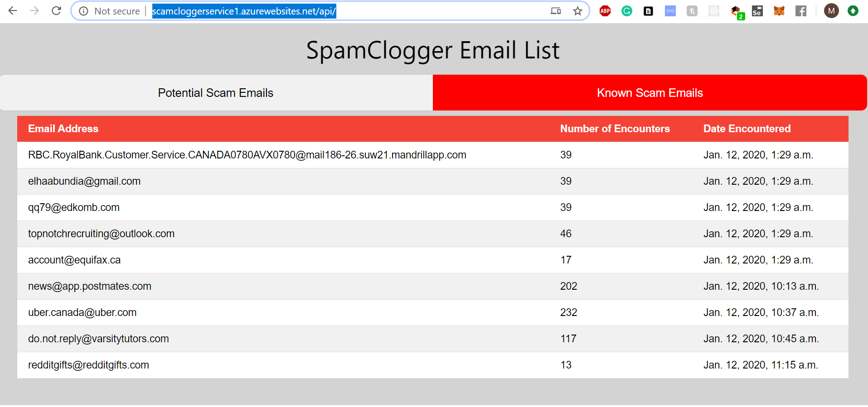Click the date Jan. 12, 2020, 10:37 a.m.
Viewport: 868px width, 407px height.
tap(761, 312)
